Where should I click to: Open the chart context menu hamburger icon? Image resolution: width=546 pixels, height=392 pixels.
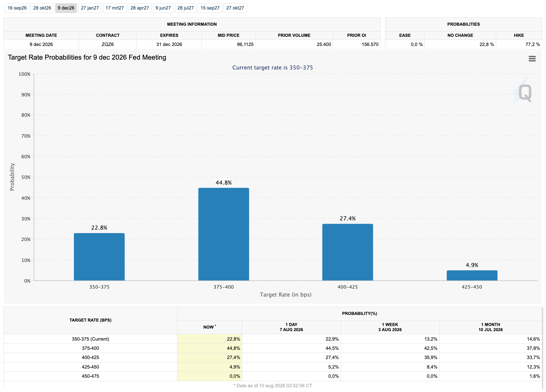click(x=532, y=59)
